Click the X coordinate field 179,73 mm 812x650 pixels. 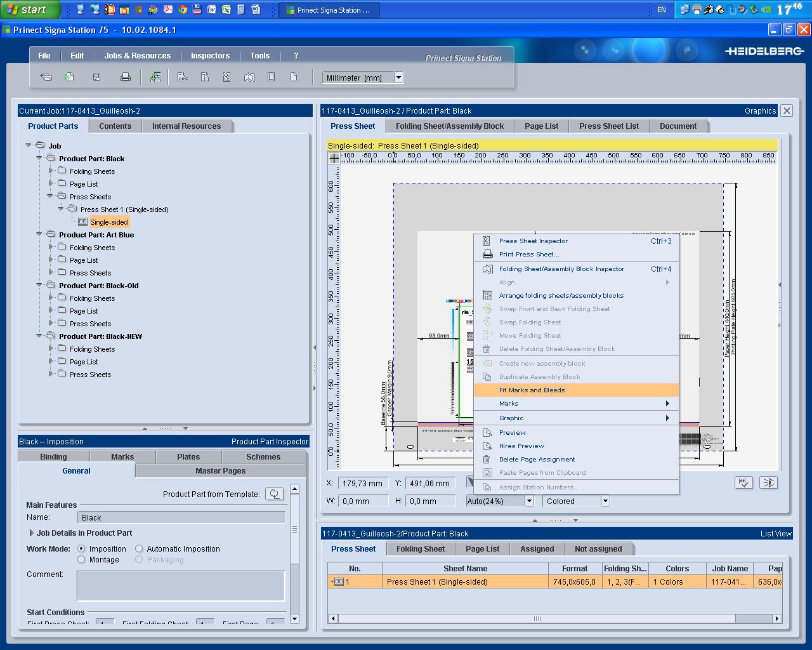[363, 483]
